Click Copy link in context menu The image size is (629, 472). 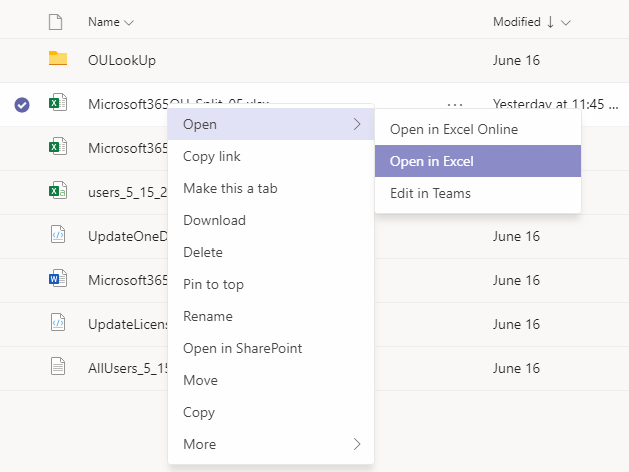coord(212,156)
